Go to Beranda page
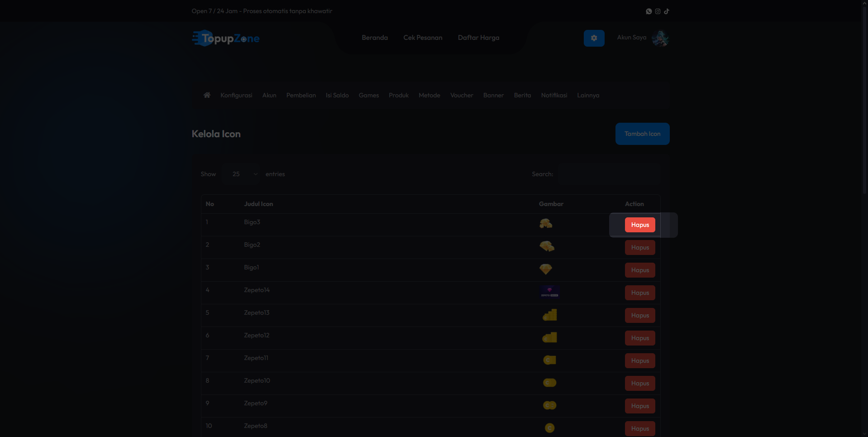 pos(375,38)
